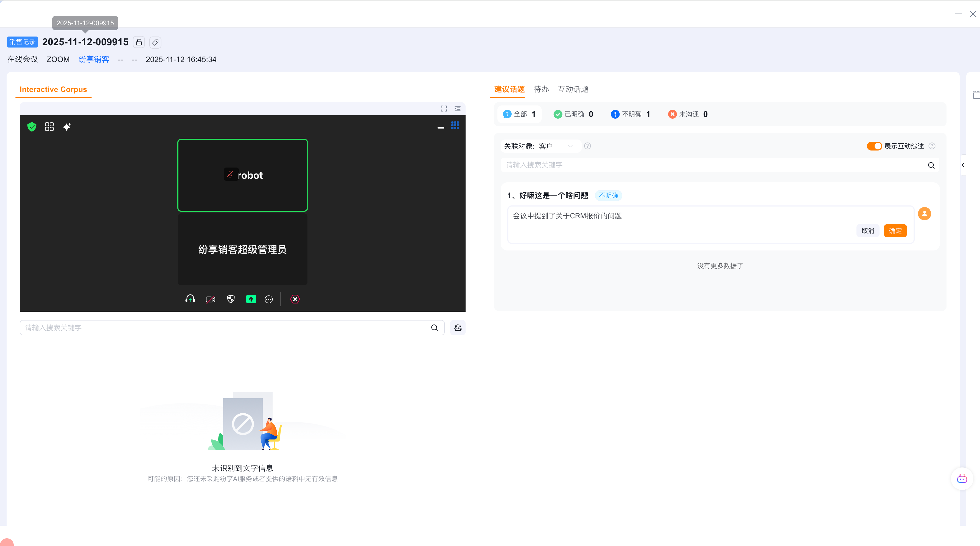Click the AI sparkle icon in video
The height and width of the screenshot is (546, 980).
pos(67,127)
